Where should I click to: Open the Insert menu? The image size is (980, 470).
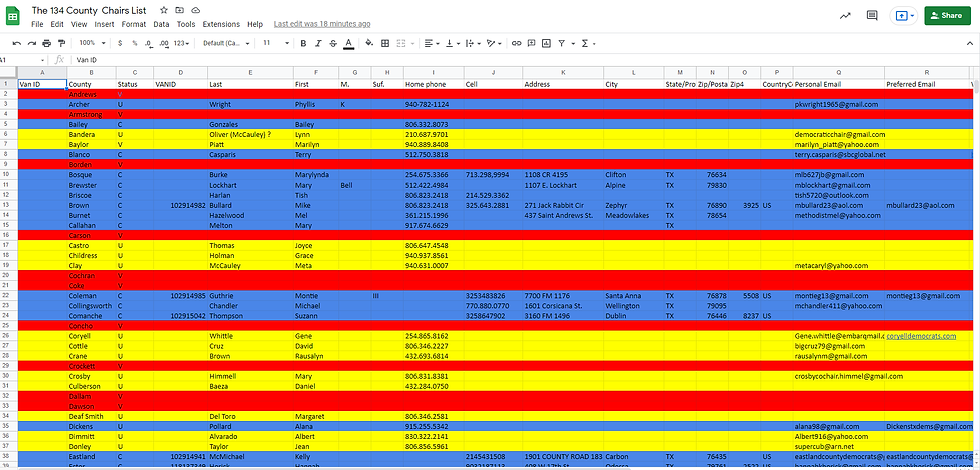coord(104,24)
